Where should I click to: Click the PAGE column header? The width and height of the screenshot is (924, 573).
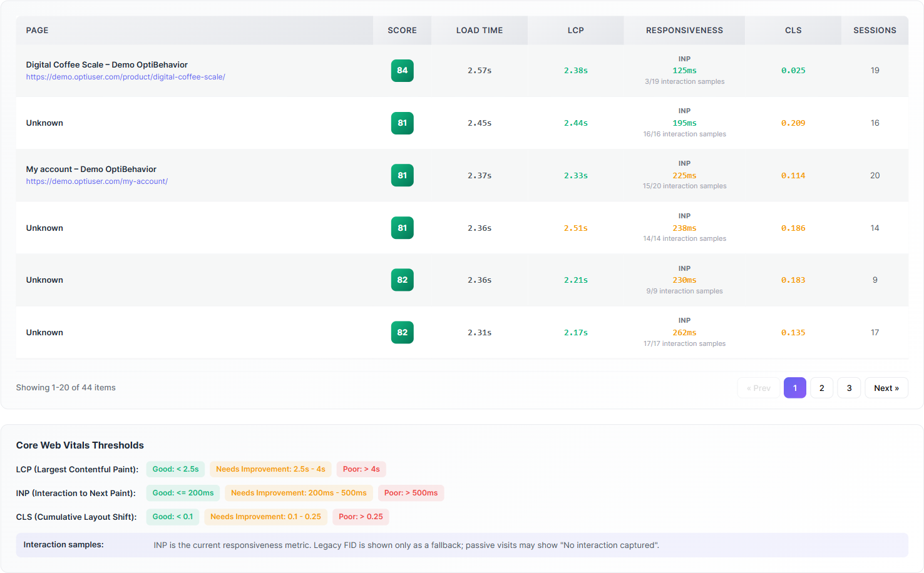[x=195, y=30]
